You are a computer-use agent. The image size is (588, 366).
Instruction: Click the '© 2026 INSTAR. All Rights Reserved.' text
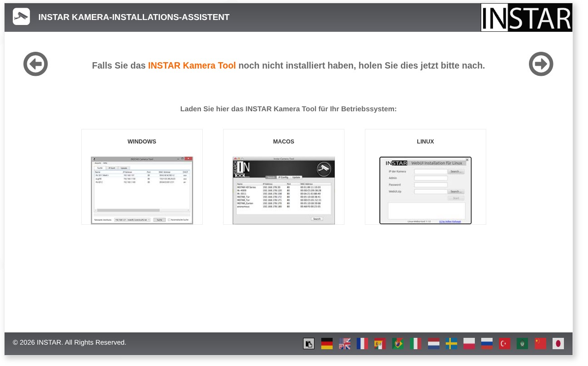pos(70,342)
